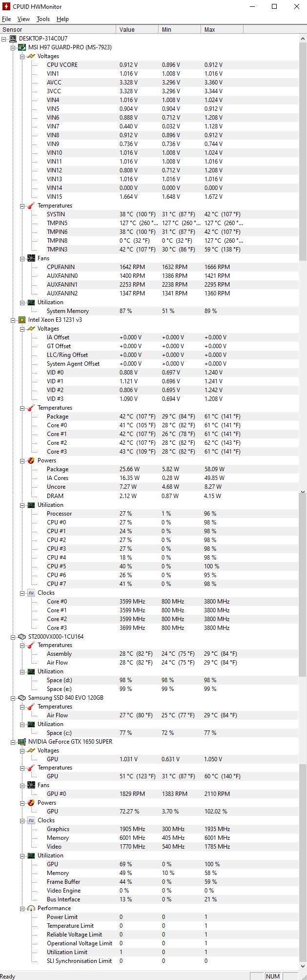Screen dimensions: 307x980
Task: Click the MSI H97 GUARD-PRO motherboard icon
Action: pyautogui.click(x=22, y=47)
